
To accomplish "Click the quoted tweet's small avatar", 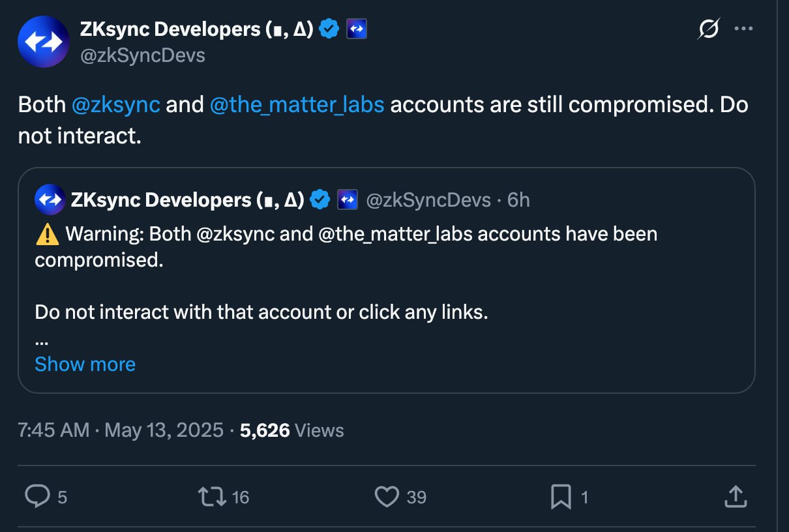I will [x=50, y=199].
